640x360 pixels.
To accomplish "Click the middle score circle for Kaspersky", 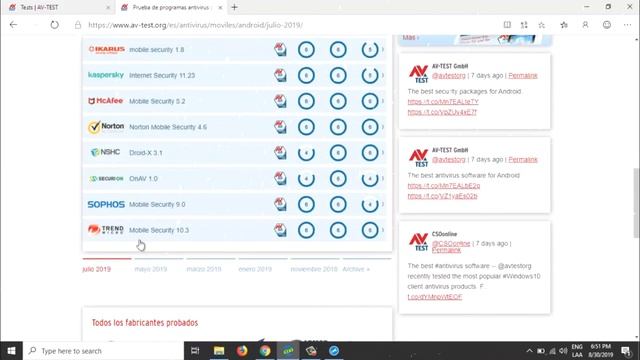I will [338, 75].
